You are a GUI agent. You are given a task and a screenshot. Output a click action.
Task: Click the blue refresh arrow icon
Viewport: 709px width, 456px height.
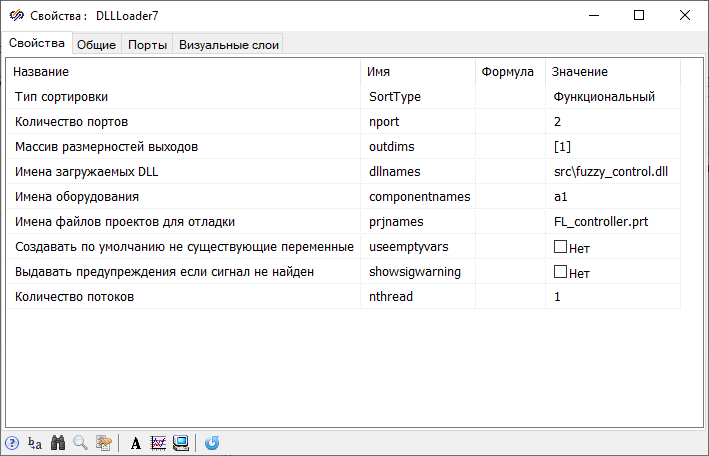212,443
